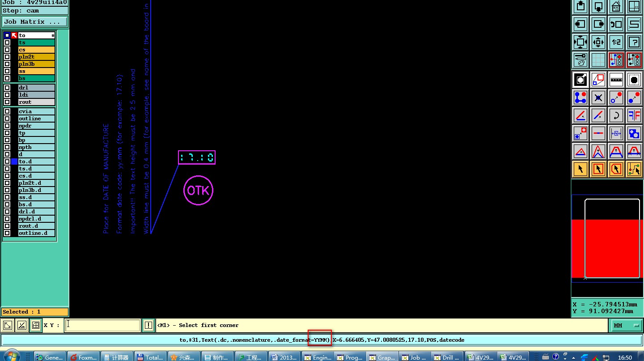Select the ldi layer name
Viewport: 644px width, 361px height.
[37, 95]
